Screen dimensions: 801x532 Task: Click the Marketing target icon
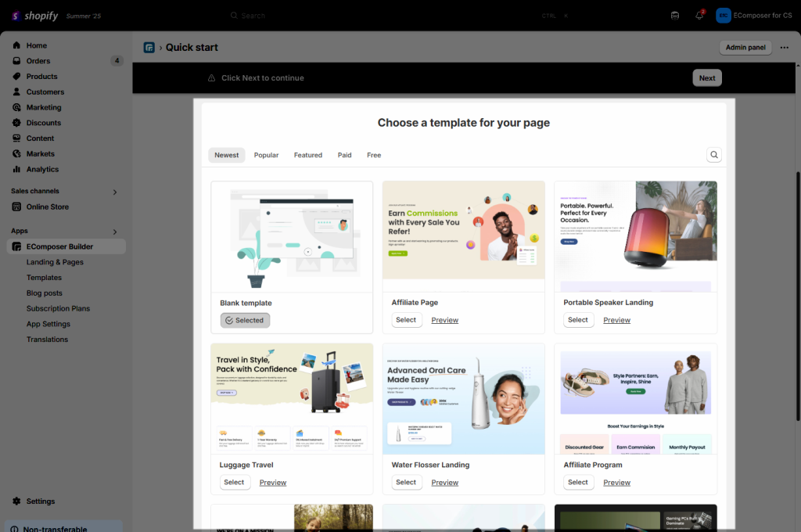click(x=16, y=107)
